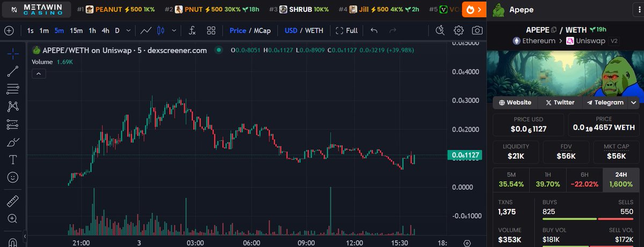Click the Ethereum chain link
This screenshot has height=247, width=644.
[x=534, y=41]
